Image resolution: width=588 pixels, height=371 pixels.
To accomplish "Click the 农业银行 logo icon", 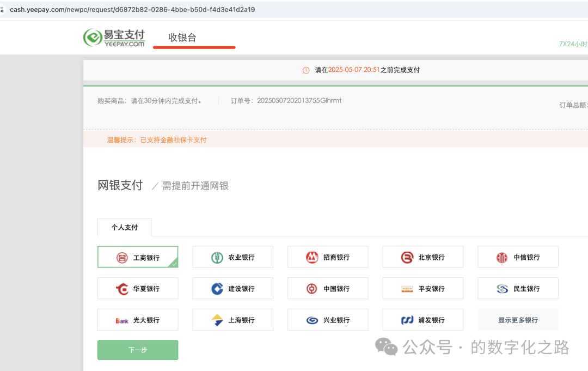I will pyautogui.click(x=217, y=257).
